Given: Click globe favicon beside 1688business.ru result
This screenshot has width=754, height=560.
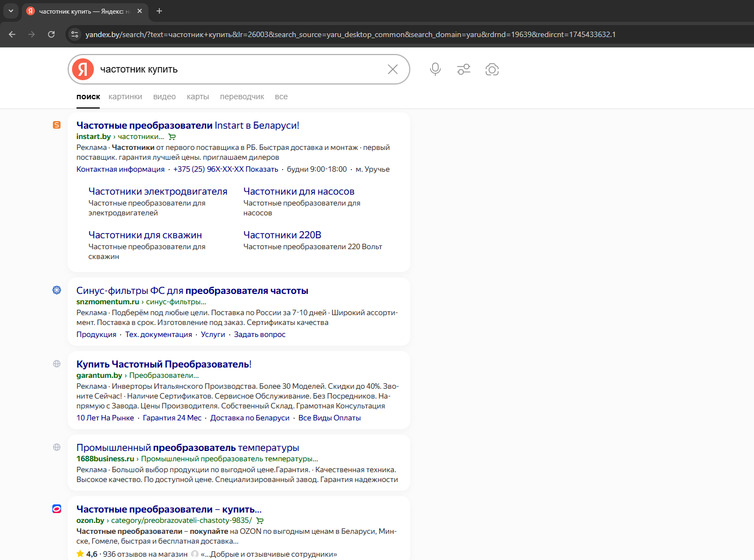Looking at the screenshot, I should (57, 447).
